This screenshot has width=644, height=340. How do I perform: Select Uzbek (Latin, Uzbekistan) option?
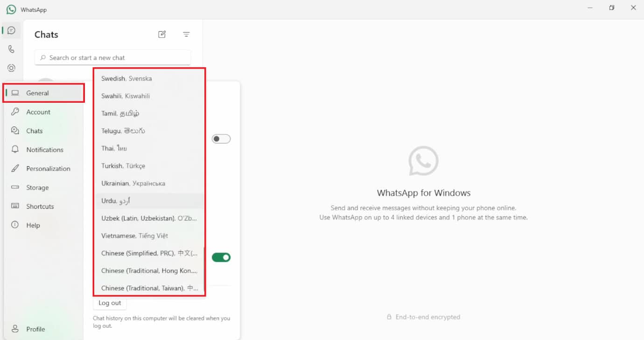point(149,218)
